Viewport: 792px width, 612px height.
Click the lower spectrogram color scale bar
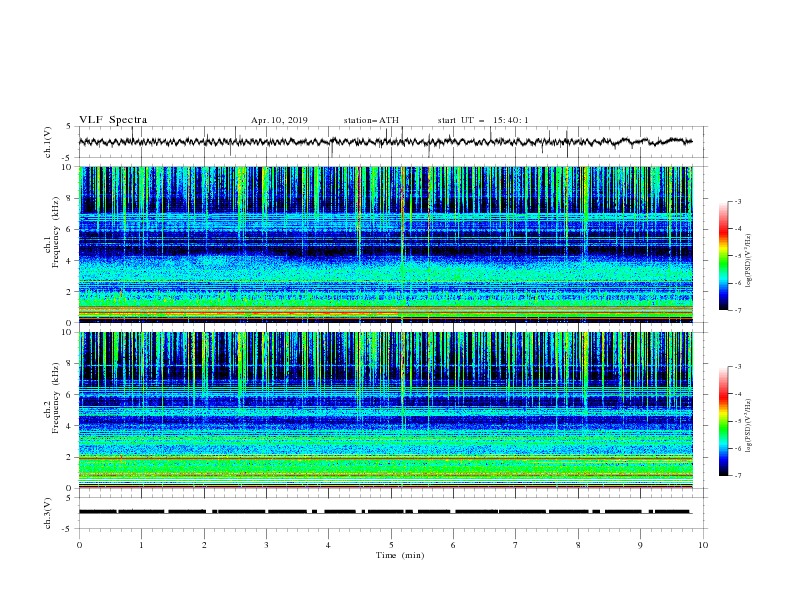point(723,421)
